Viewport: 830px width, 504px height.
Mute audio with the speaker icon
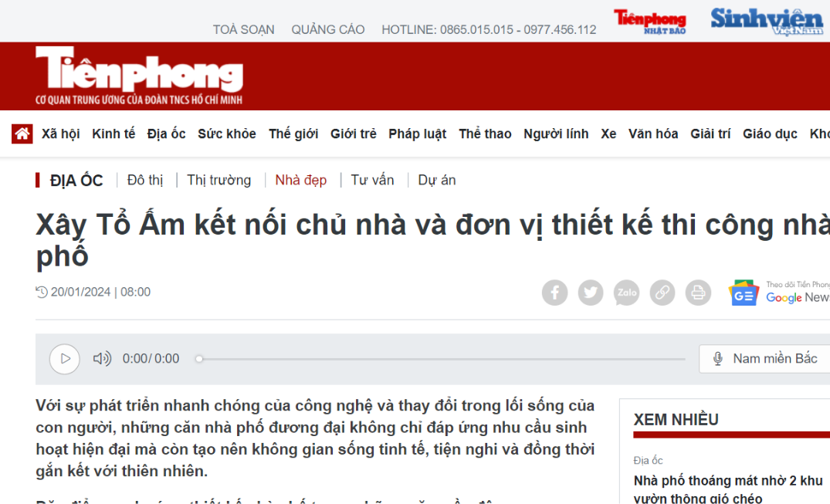[102, 359]
